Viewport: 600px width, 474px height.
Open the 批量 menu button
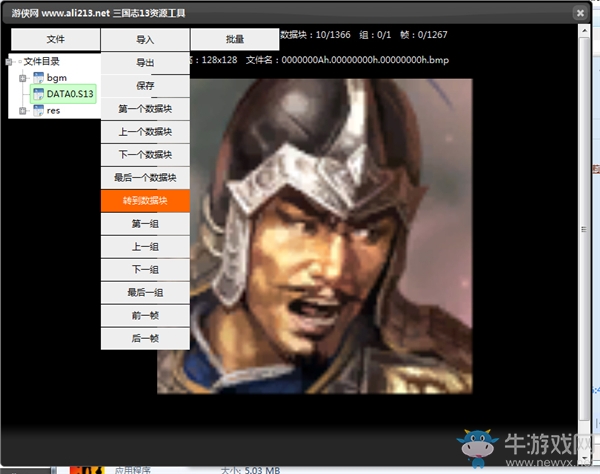point(235,39)
